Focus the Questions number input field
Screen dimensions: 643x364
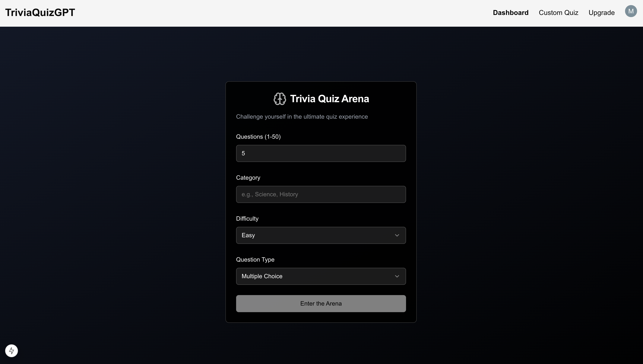pyautogui.click(x=321, y=153)
